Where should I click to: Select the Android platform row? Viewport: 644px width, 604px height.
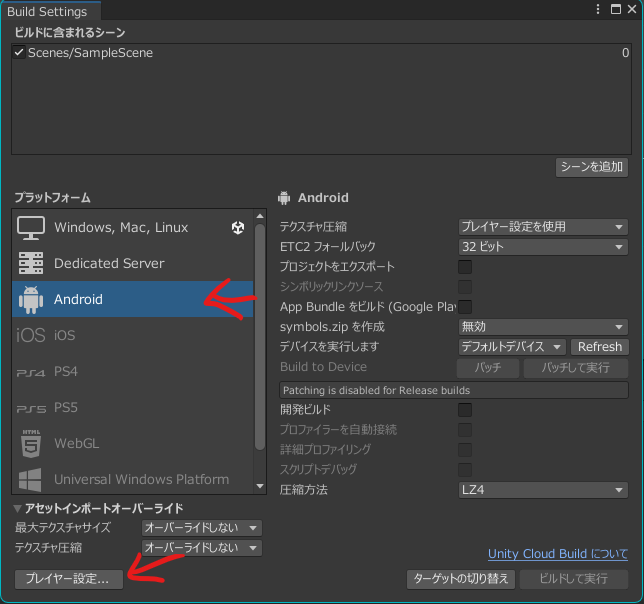(133, 299)
